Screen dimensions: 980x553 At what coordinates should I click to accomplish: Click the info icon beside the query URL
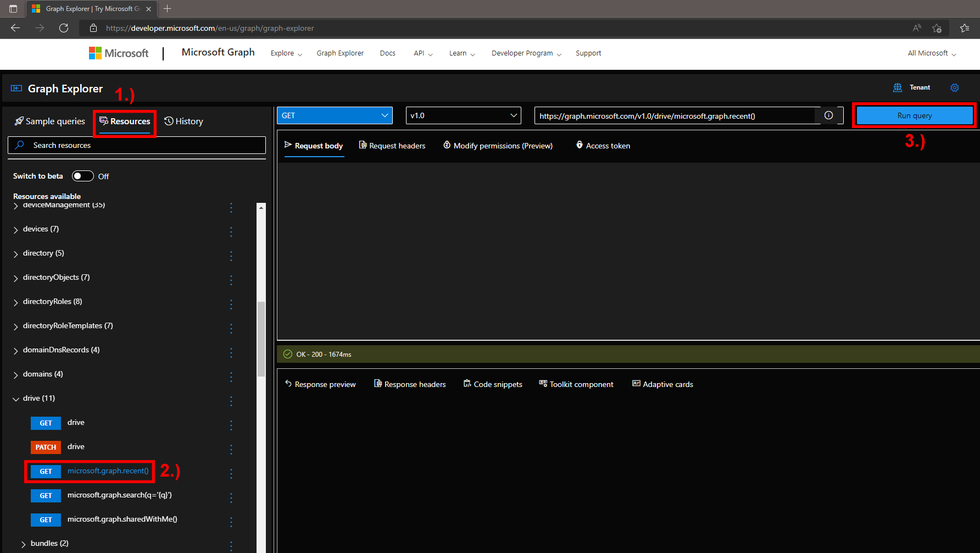point(828,115)
